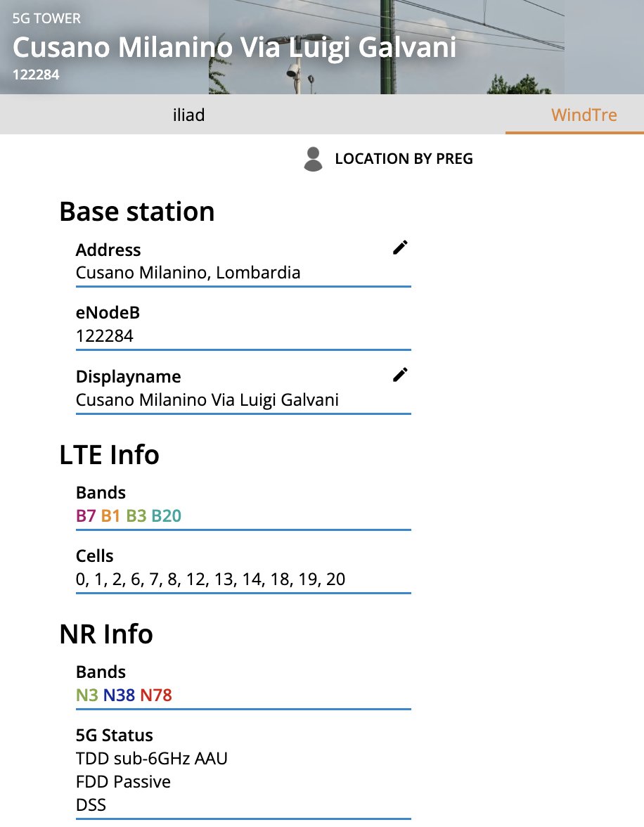Select the N3 NR band
The height and width of the screenshot is (827, 644).
(86, 695)
